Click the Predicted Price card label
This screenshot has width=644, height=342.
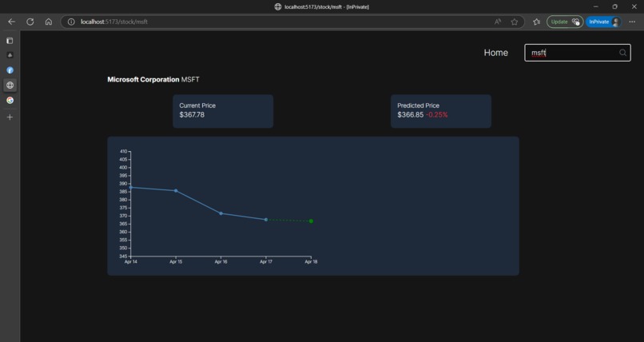(x=418, y=105)
